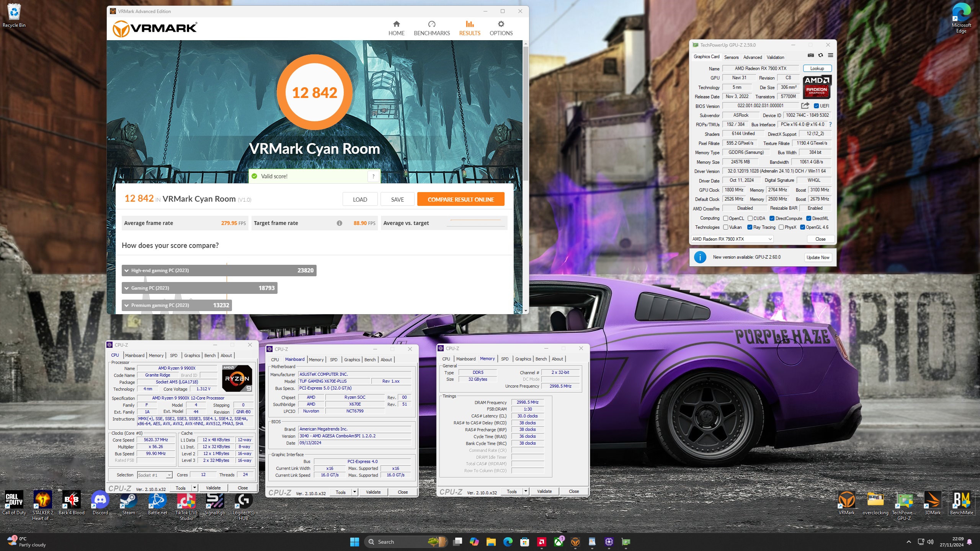Toggle the UEFI checkbox in GPU-Z
This screenshot has height=551, width=980.
[816, 106]
